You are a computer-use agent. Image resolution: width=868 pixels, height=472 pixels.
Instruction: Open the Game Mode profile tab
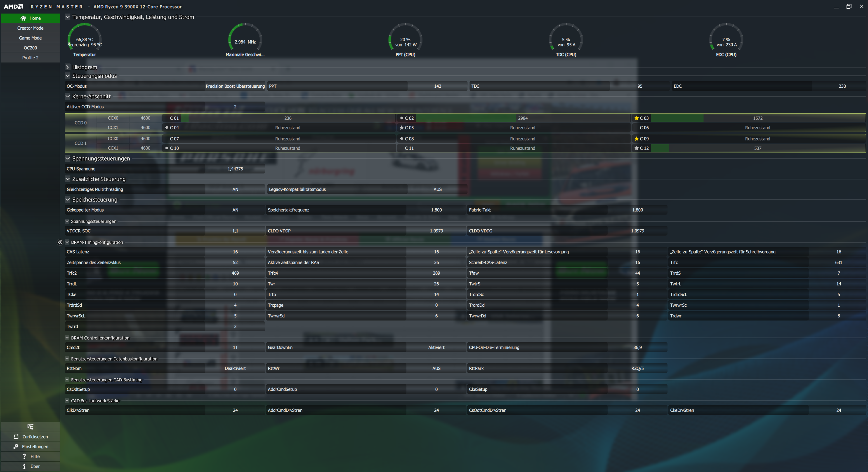[x=30, y=38]
